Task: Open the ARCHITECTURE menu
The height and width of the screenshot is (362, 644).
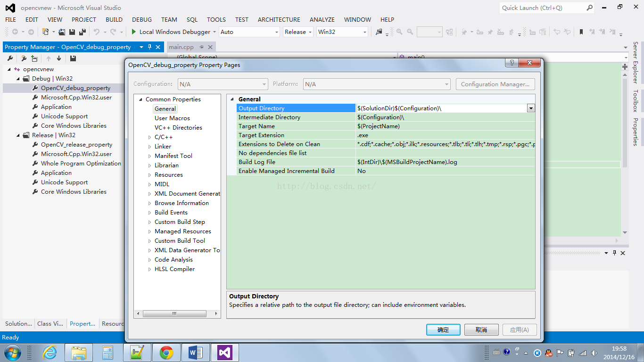Action: [279, 19]
